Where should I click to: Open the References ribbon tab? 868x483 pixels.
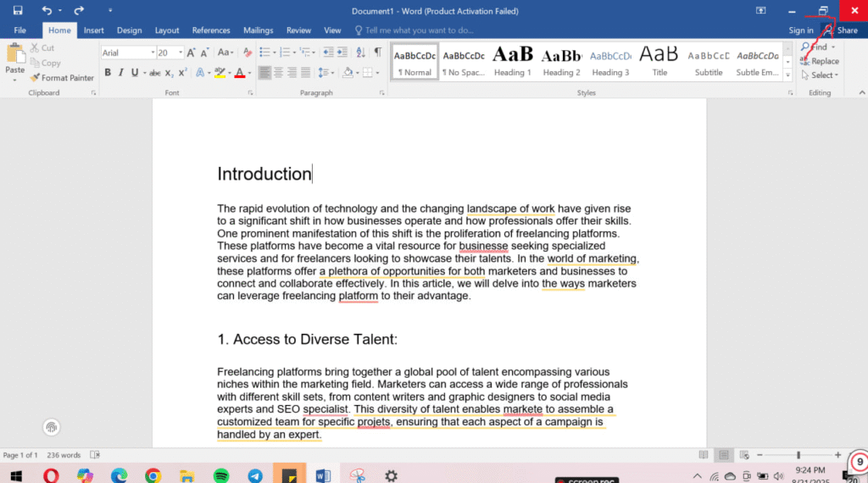pos(211,31)
